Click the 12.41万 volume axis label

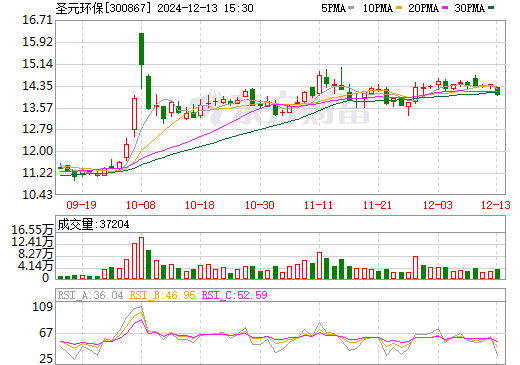(x=32, y=242)
